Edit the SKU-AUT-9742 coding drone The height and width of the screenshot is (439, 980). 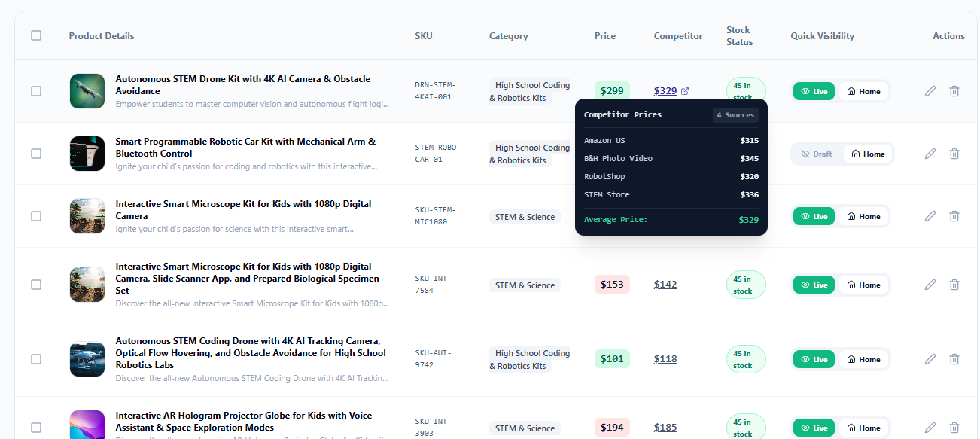(x=930, y=359)
